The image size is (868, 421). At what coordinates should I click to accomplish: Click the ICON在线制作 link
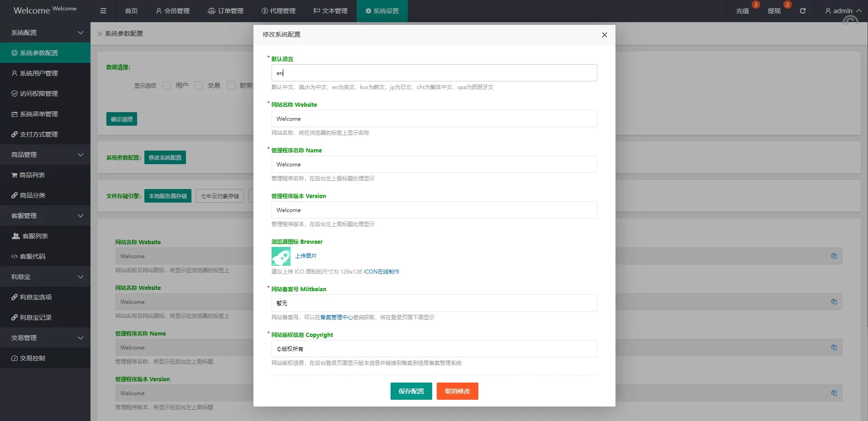382,272
